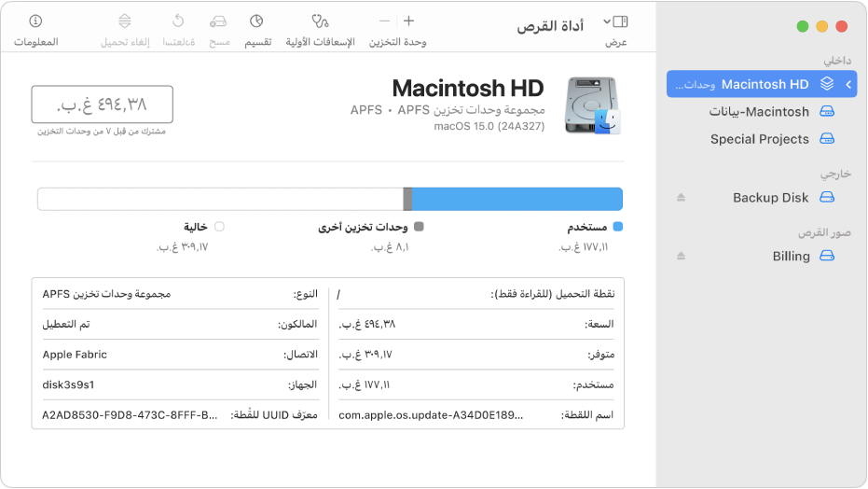Click the Backup Disk drive icon

pos(827,198)
